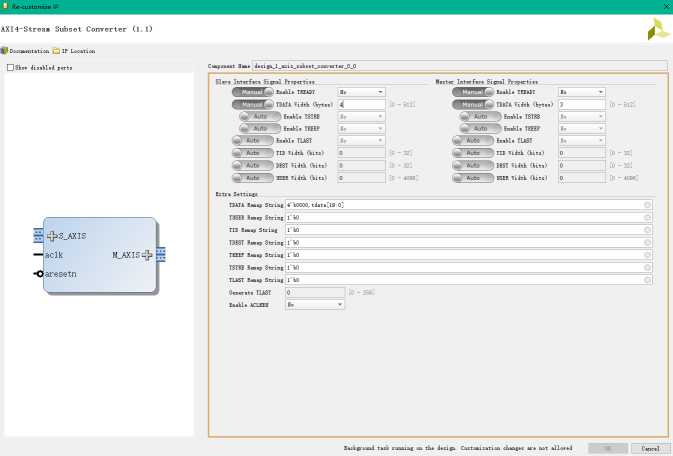Open slave Enable TREADY dropdown
Image resolution: width=673 pixels, height=456 pixels.
[x=361, y=92]
